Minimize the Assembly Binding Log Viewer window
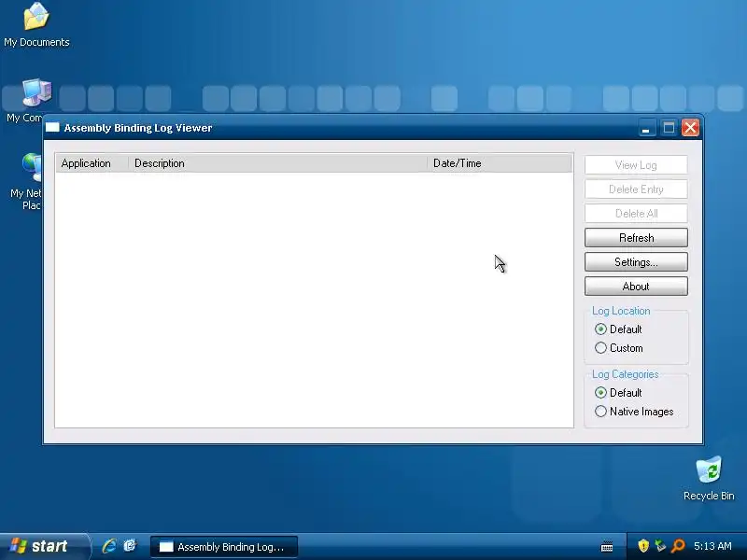 (646, 128)
